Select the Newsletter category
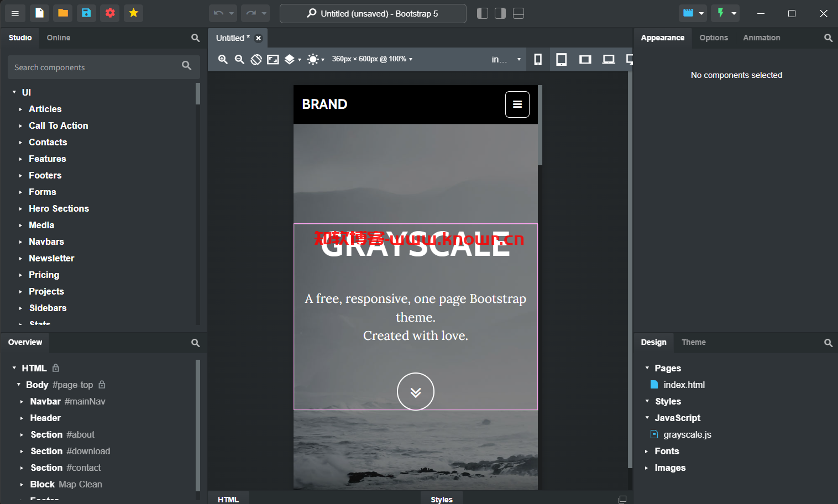The width and height of the screenshot is (838, 504). pos(51,258)
